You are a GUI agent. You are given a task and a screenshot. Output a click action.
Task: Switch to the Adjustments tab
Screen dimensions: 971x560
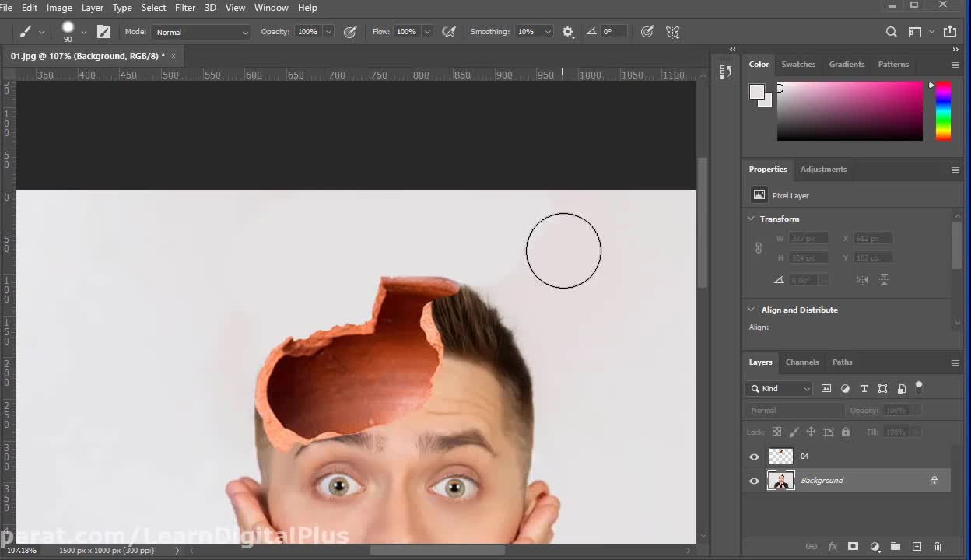823,169
